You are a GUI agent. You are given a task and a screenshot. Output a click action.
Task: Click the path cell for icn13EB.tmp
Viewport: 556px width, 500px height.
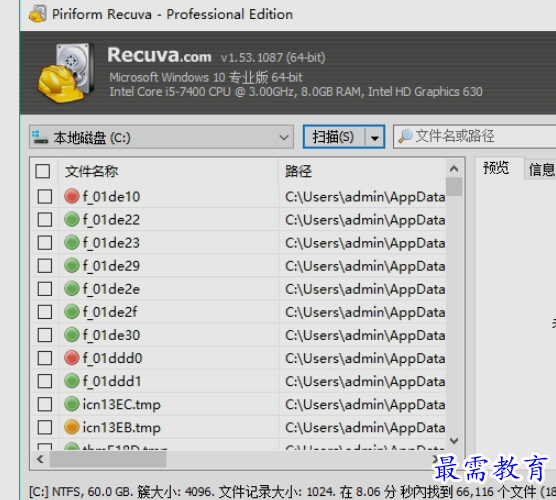pyautogui.click(x=362, y=427)
